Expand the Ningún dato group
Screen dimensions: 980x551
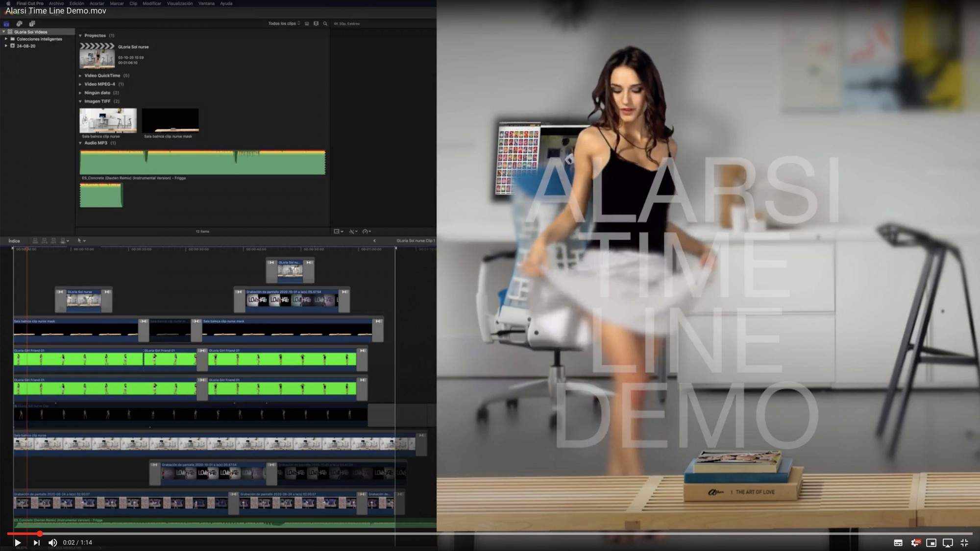click(x=80, y=93)
